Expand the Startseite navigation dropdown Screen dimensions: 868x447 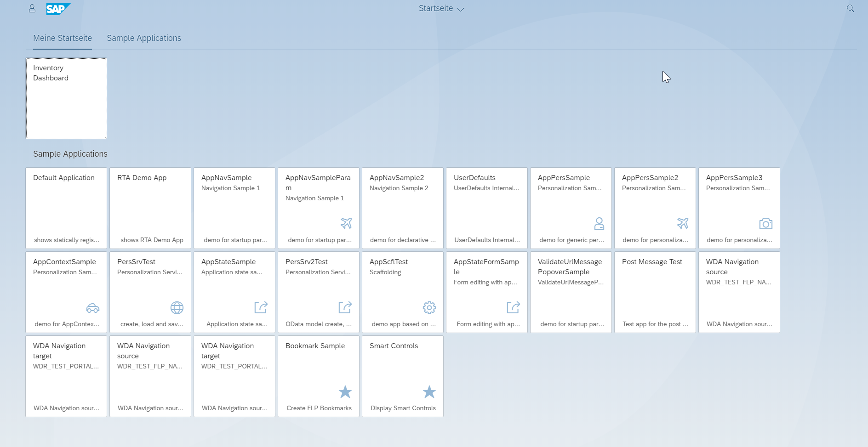(x=440, y=8)
